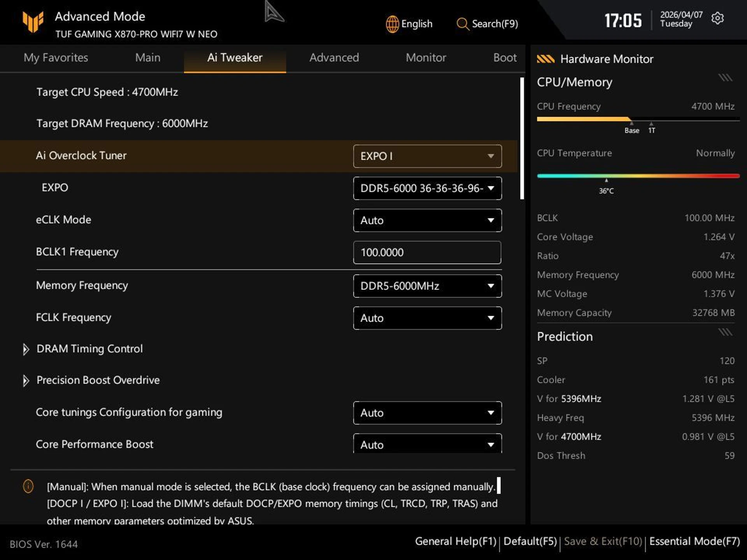This screenshot has height=560, width=747.
Task: Click the 36°C temperature marker
Action: point(606,191)
